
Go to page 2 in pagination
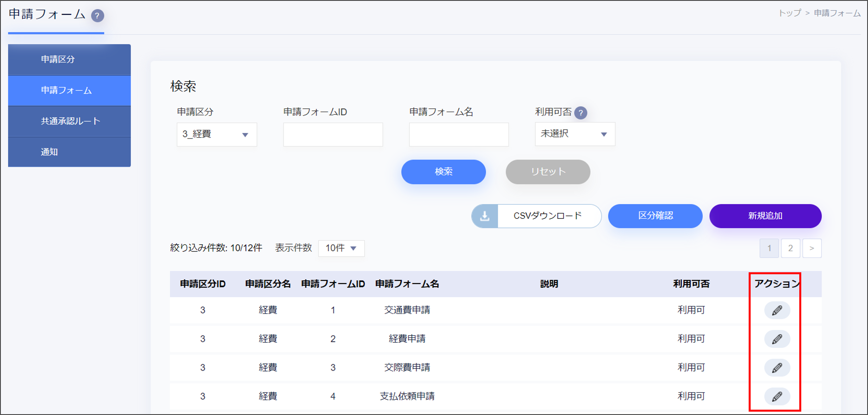pos(790,248)
